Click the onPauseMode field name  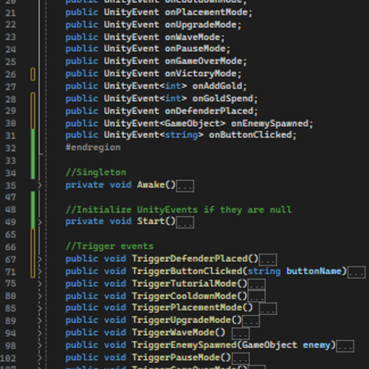click(x=195, y=49)
